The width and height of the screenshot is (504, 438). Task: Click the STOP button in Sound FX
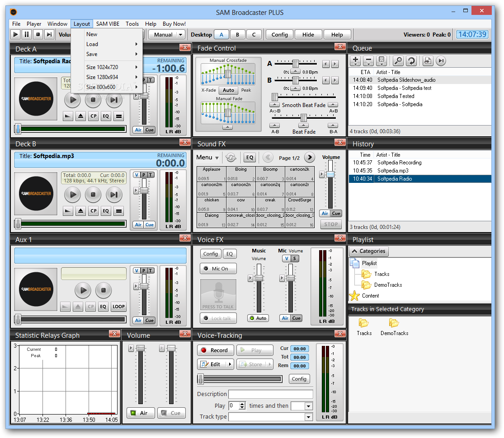(331, 224)
